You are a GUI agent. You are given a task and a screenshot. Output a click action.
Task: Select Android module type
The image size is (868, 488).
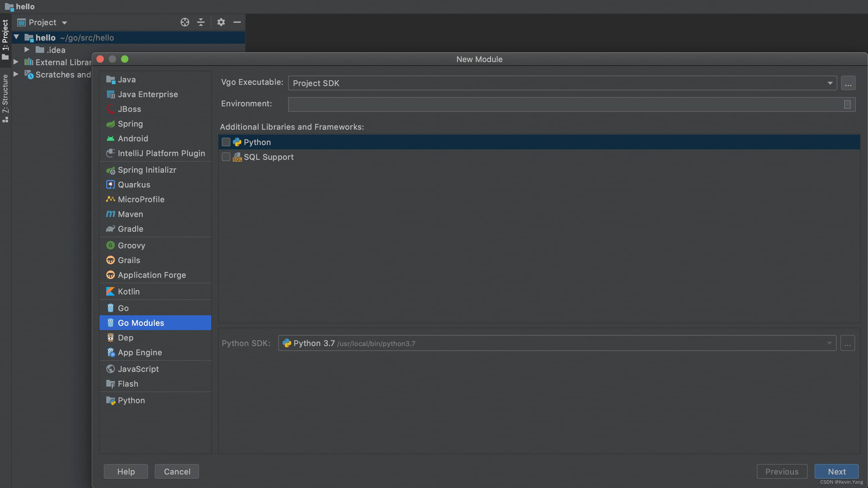tap(155, 139)
